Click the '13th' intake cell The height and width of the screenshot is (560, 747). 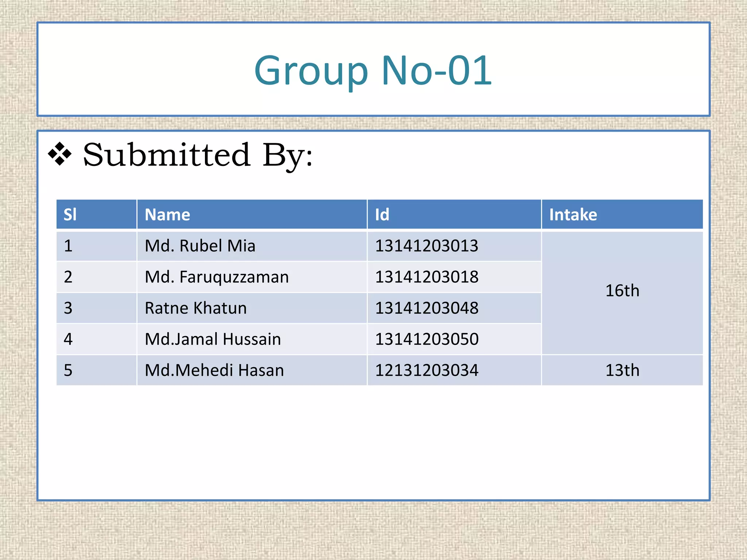[622, 370]
